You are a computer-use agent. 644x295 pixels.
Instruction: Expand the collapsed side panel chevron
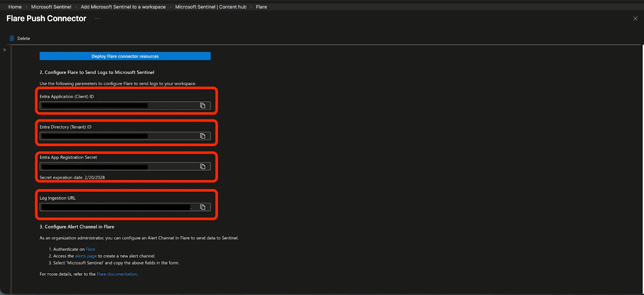click(x=4, y=50)
